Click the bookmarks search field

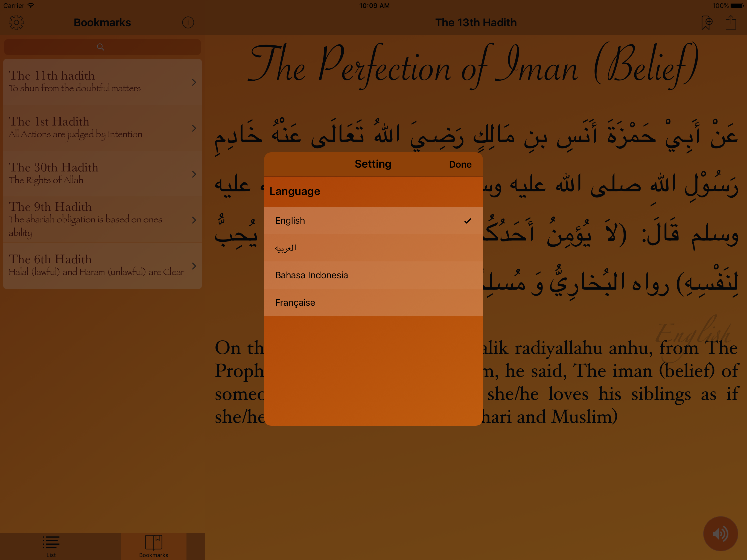pyautogui.click(x=142, y=47)
